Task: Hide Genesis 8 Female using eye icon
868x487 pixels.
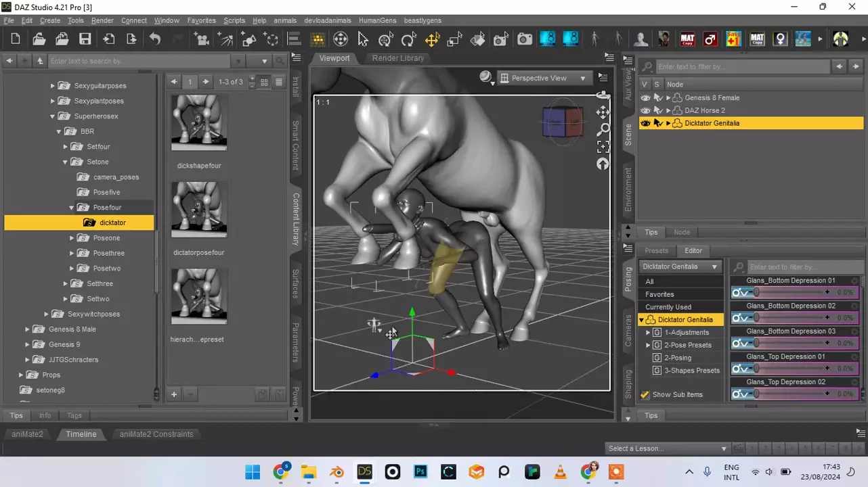Action: coord(645,98)
